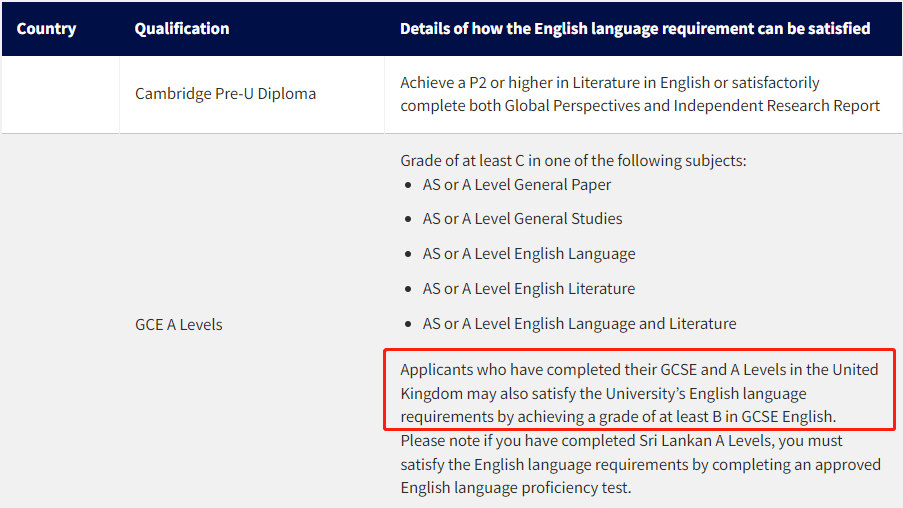Select the AS or A Level English Literature item
The width and height of the screenshot is (903, 508).
click(x=529, y=289)
